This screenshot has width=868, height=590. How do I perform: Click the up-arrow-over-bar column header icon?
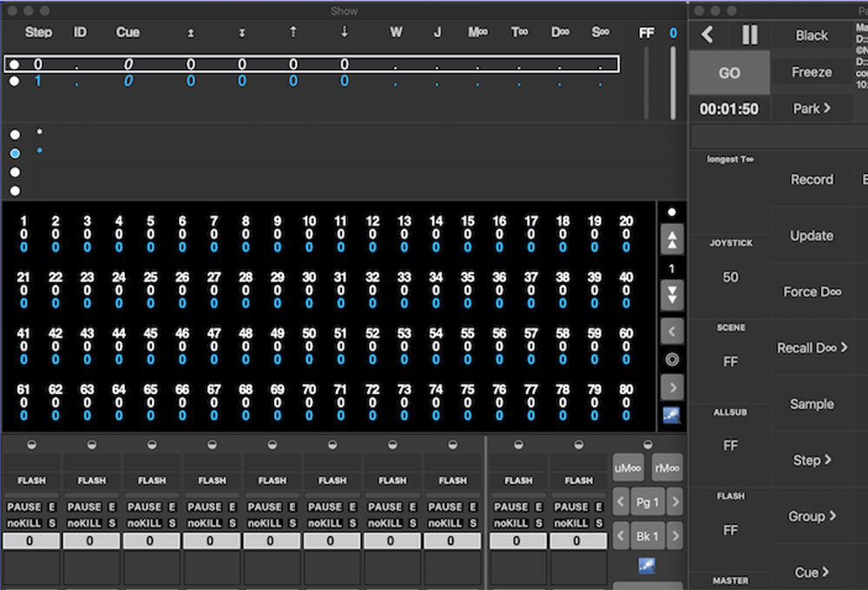point(190,33)
